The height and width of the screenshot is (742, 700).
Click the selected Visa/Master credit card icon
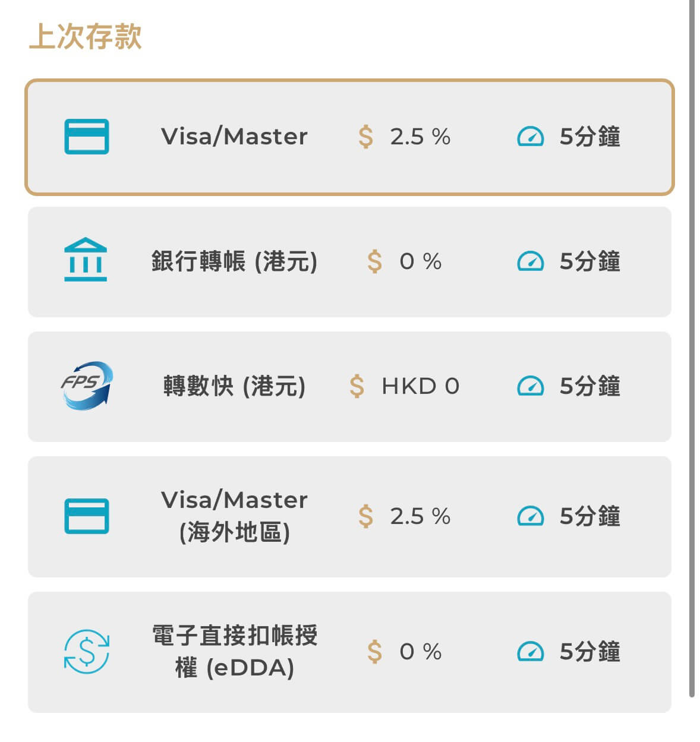tap(86, 137)
